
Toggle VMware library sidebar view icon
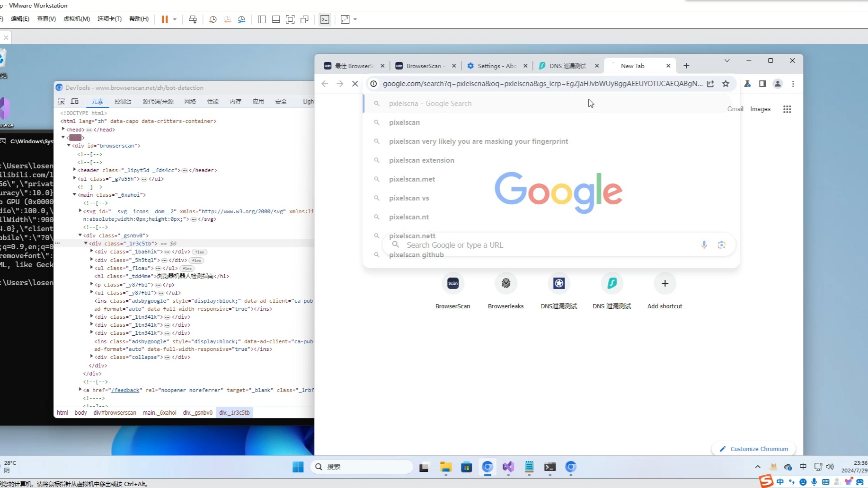click(x=262, y=19)
